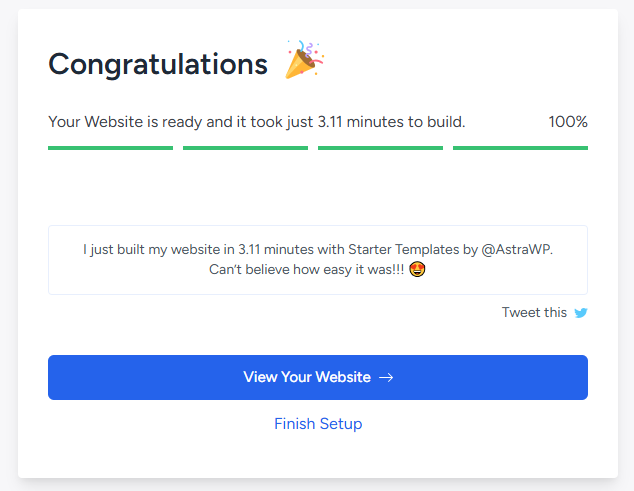634x491 pixels.
Task: Click the "Tweet this" link text
Action: (x=534, y=313)
